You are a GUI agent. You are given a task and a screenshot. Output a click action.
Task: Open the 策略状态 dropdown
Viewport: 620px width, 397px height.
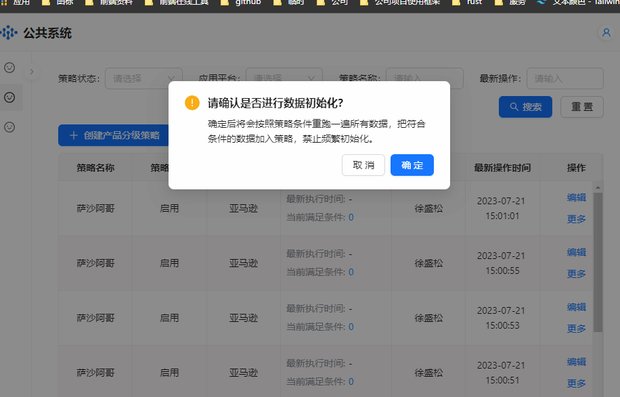tap(144, 78)
